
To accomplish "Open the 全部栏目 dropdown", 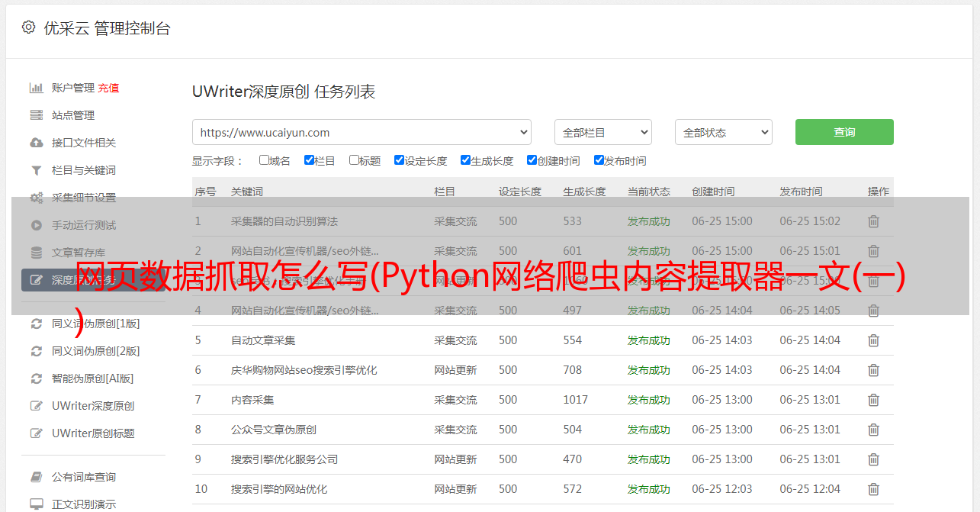I will coord(602,132).
